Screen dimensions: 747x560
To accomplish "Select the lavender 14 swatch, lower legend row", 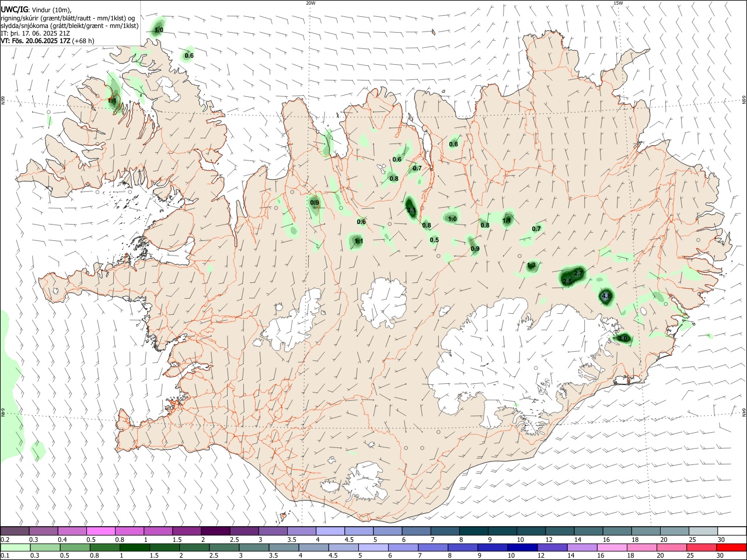I will (x=582, y=547).
